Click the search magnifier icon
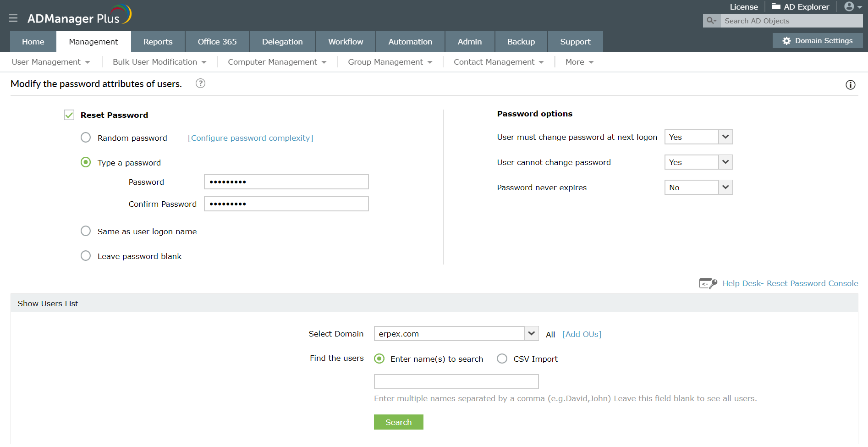 point(711,21)
